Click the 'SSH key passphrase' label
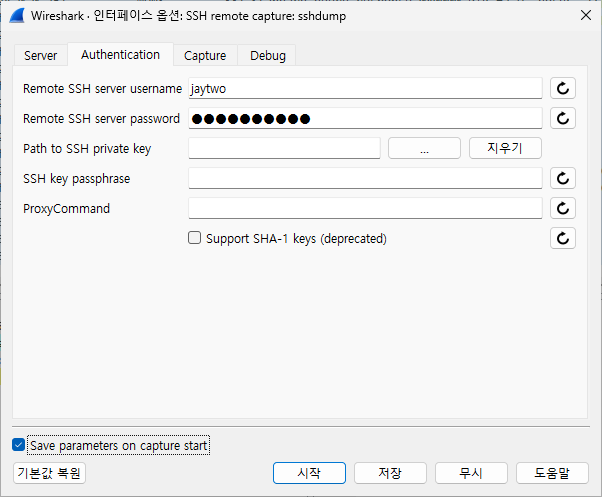Image resolution: width=602 pixels, height=497 pixels. pyautogui.click(x=76, y=178)
